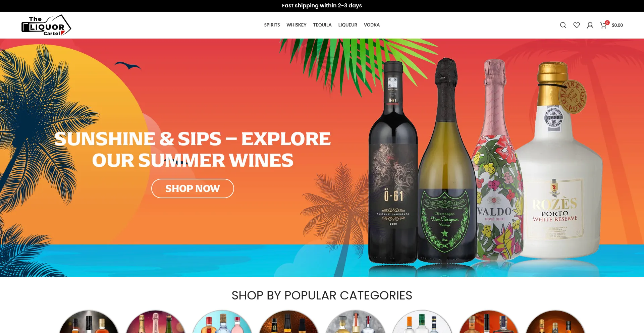Select the third category circle with blue background

pyautogui.click(x=222, y=322)
